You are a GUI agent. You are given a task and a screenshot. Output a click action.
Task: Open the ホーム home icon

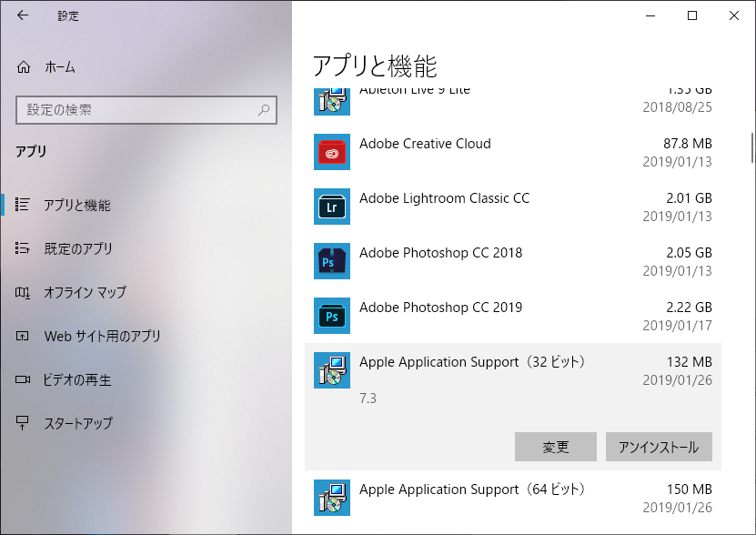tap(24, 67)
